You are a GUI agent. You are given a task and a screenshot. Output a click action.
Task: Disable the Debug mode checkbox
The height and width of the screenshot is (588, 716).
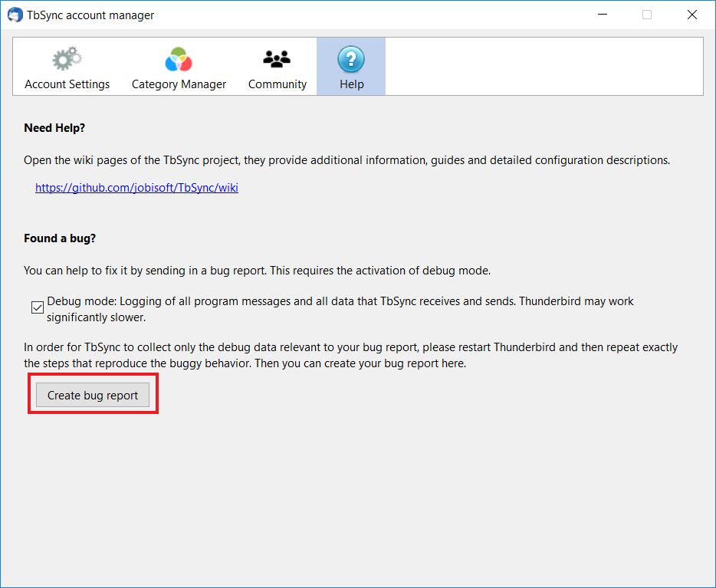[38, 307]
